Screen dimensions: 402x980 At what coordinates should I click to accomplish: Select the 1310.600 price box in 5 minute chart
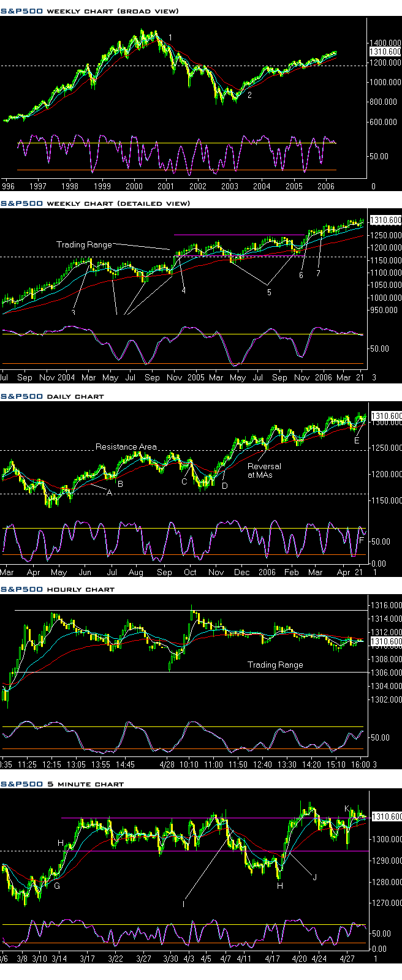[x=385, y=816]
